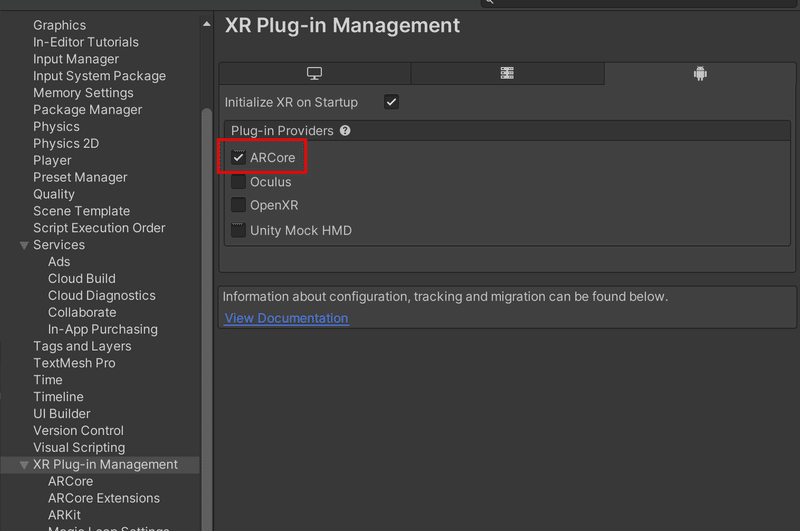This screenshot has width=800, height=531.
Task: Open Cloud Build under Services
Action: pyautogui.click(x=82, y=278)
